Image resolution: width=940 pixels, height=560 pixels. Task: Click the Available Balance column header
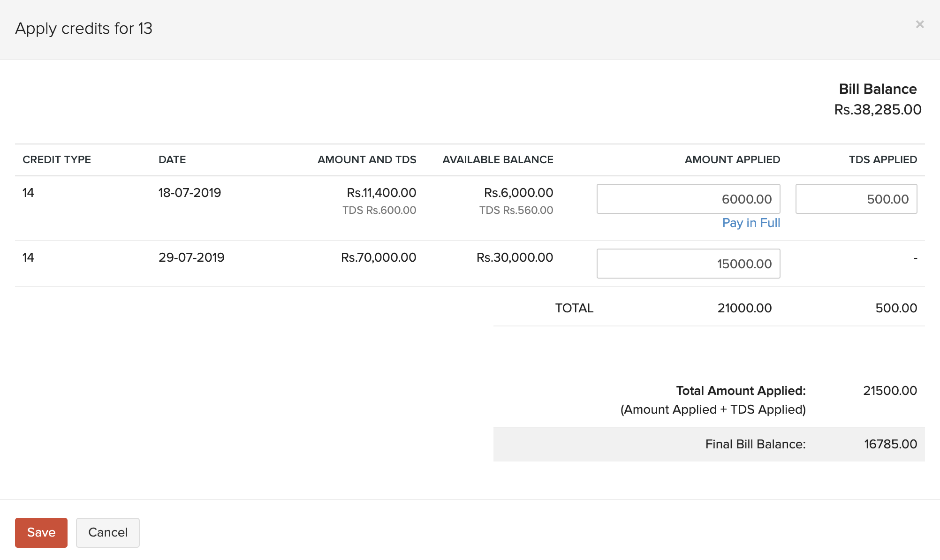click(498, 159)
